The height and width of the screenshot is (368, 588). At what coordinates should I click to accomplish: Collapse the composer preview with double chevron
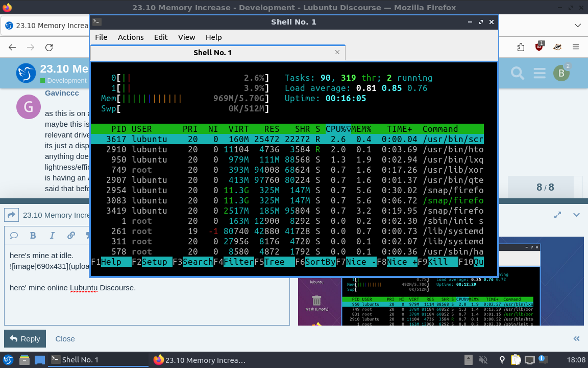click(577, 339)
